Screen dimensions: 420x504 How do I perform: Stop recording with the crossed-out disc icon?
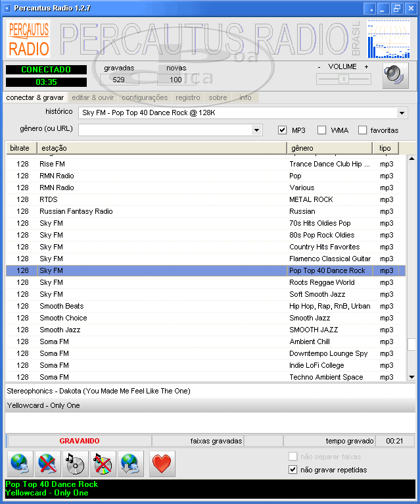(x=103, y=464)
